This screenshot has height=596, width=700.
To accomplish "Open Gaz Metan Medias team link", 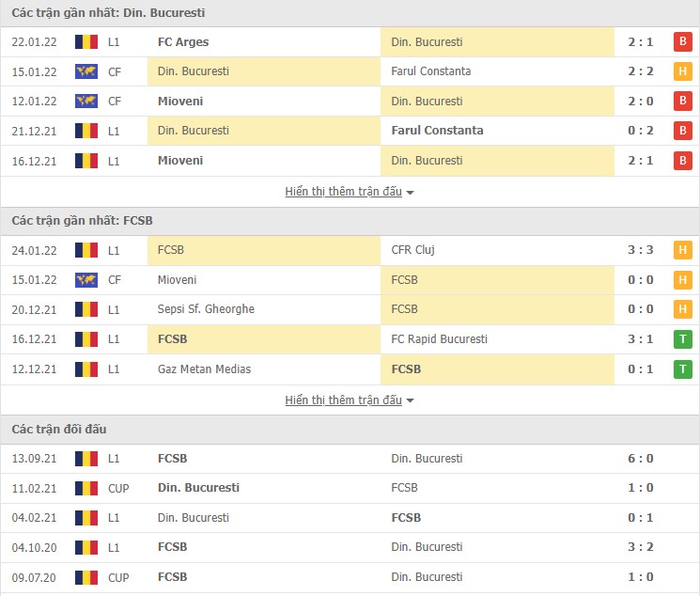I will click(x=205, y=369).
